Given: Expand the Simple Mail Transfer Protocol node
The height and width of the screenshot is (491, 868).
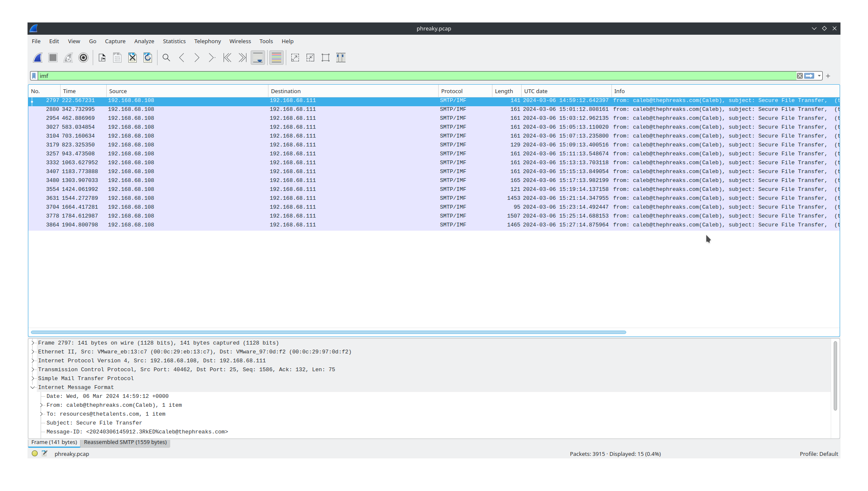Looking at the screenshot, I should (33, 378).
